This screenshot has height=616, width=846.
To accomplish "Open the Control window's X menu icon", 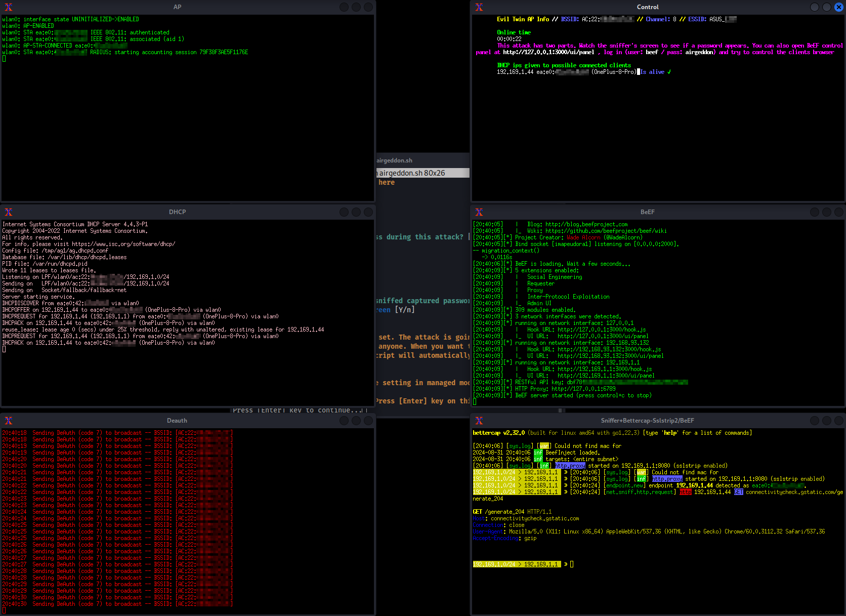I will (x=479, y=7).
